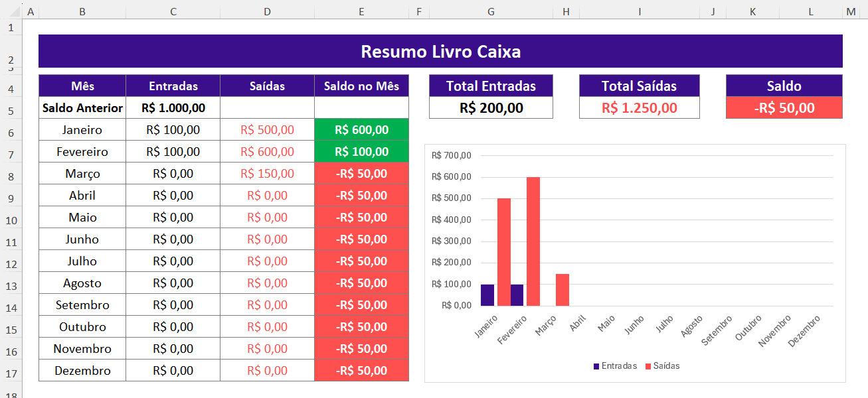Viewport: 868px width, 398px height.
Task: Click the Resumo Livro Caixa title banner
Action: pyautogui.click(x=440, y=52)
